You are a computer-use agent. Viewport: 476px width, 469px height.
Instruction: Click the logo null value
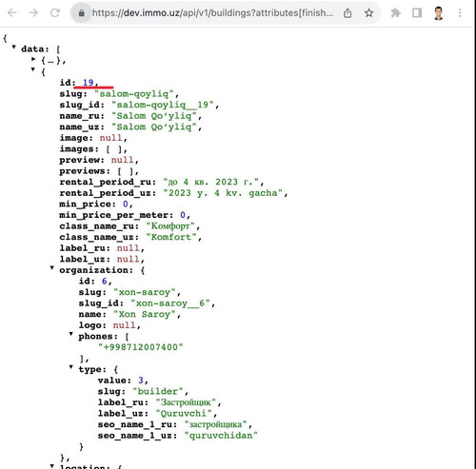tap(125, 325)
